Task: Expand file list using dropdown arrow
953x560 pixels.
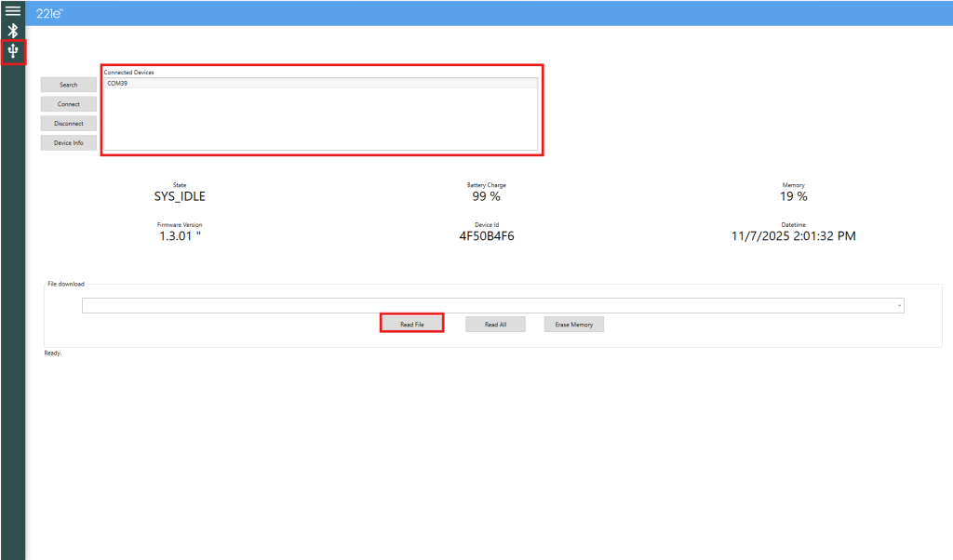Action: [899, 305]
